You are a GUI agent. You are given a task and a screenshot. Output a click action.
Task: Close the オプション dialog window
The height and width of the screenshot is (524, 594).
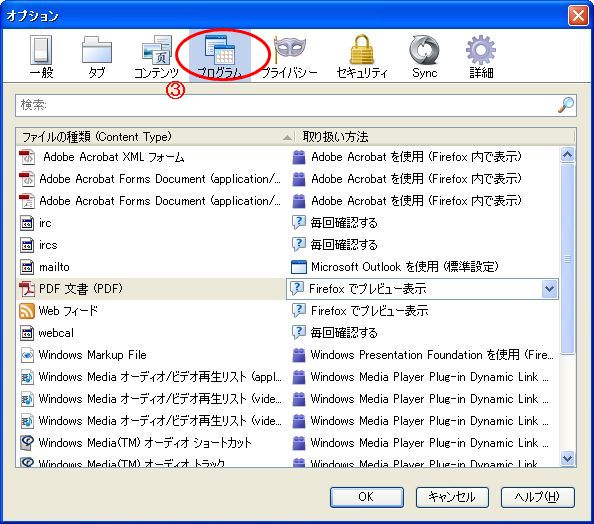[578, 16]
